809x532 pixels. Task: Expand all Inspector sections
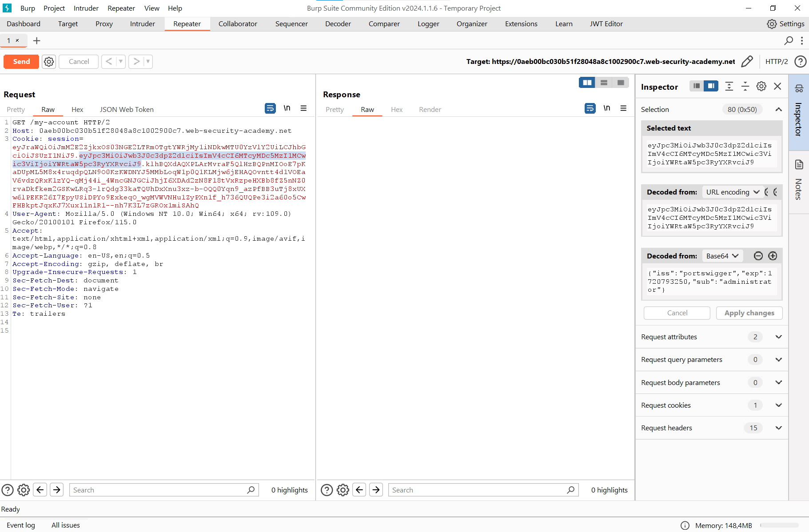[729, 86]
